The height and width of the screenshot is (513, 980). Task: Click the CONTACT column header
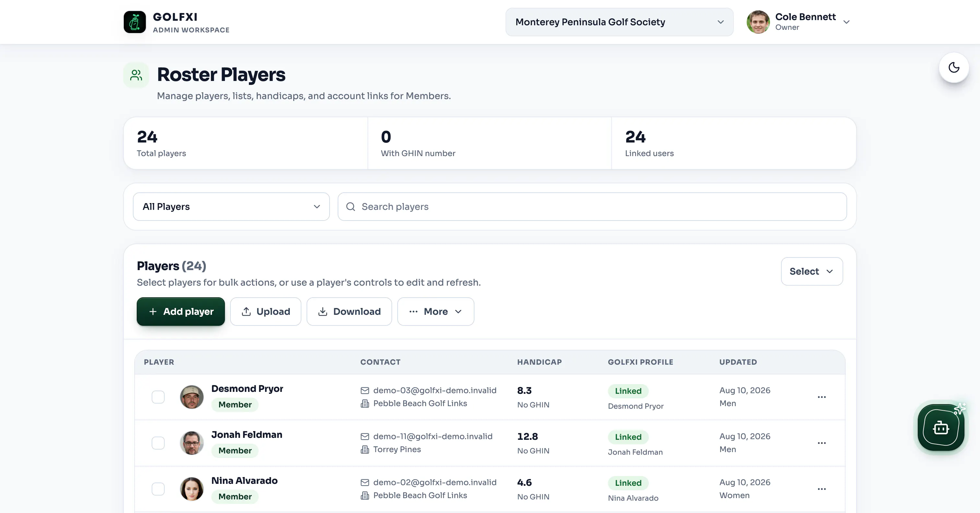point(380,362)
